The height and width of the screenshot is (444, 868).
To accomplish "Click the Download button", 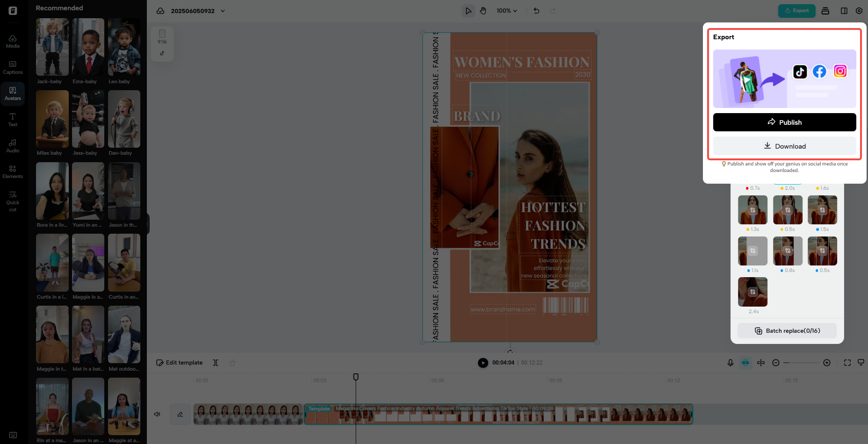I will click(x=784, y=146).
